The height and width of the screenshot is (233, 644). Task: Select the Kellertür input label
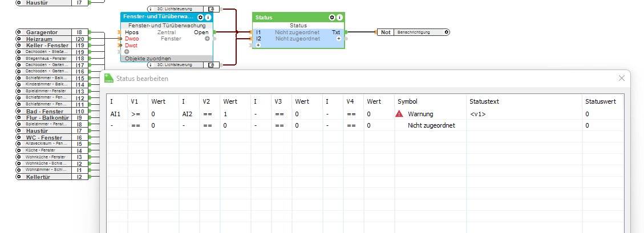coord(39,177)
